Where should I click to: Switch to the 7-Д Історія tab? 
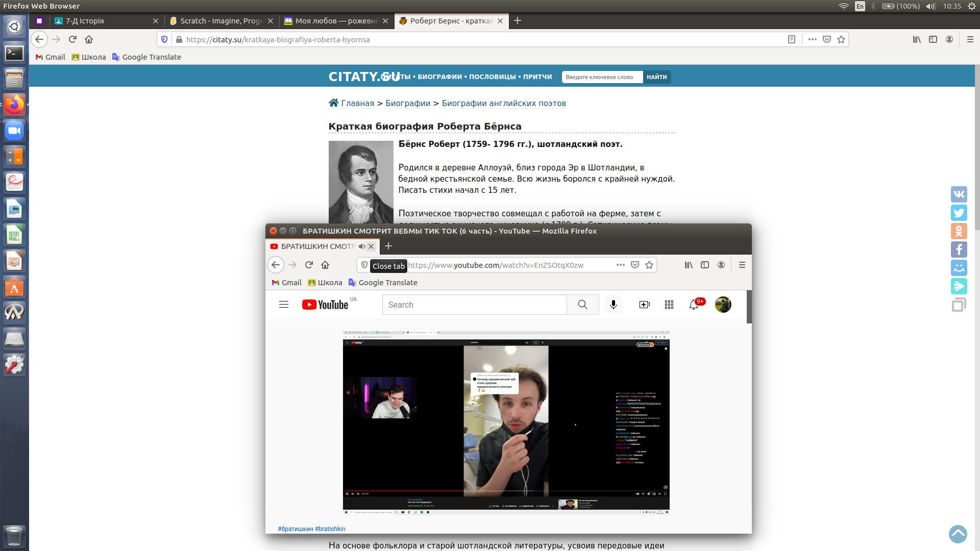tap(102, 21)
